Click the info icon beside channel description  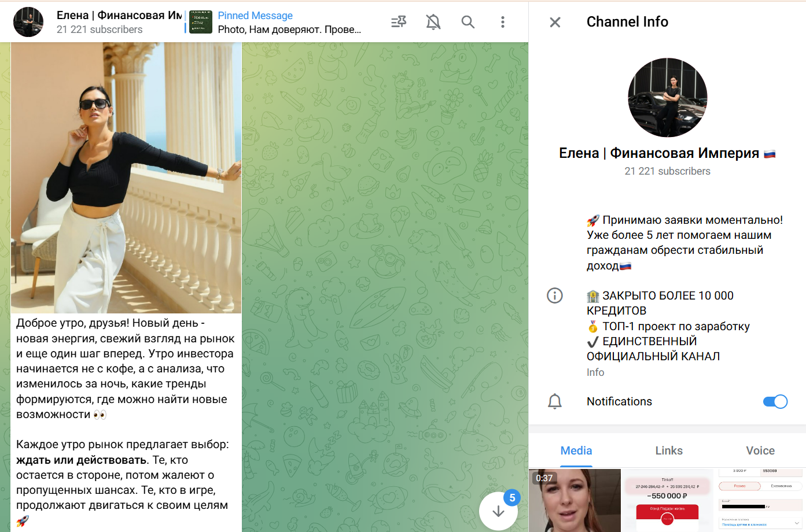coord(554,295)
